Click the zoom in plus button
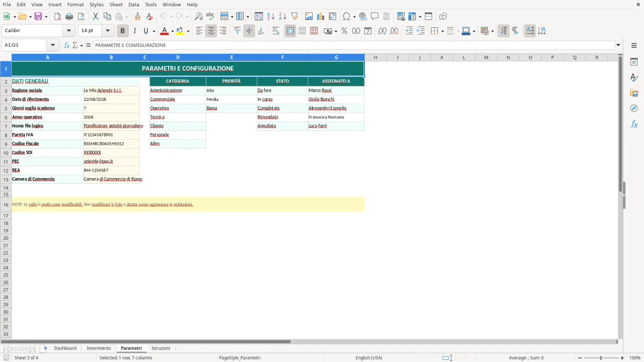Screen dimensions: 644x362 (x=623, y=358)
